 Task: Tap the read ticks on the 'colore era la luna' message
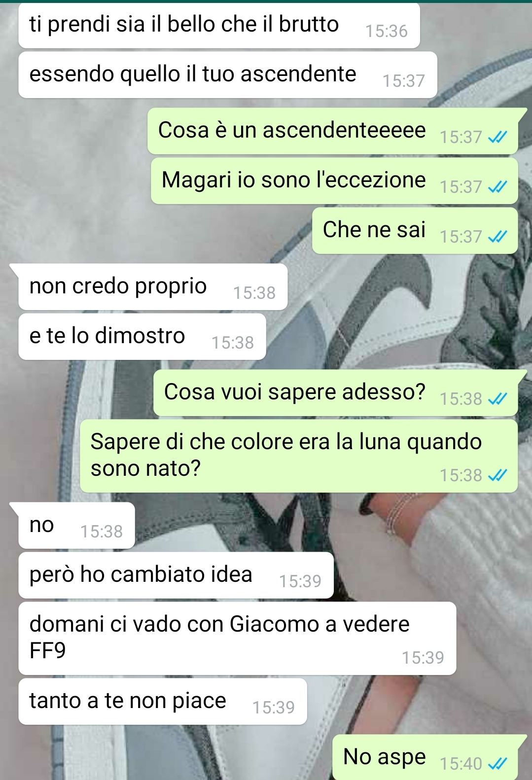pyautogui.click(x=497, y=476)
